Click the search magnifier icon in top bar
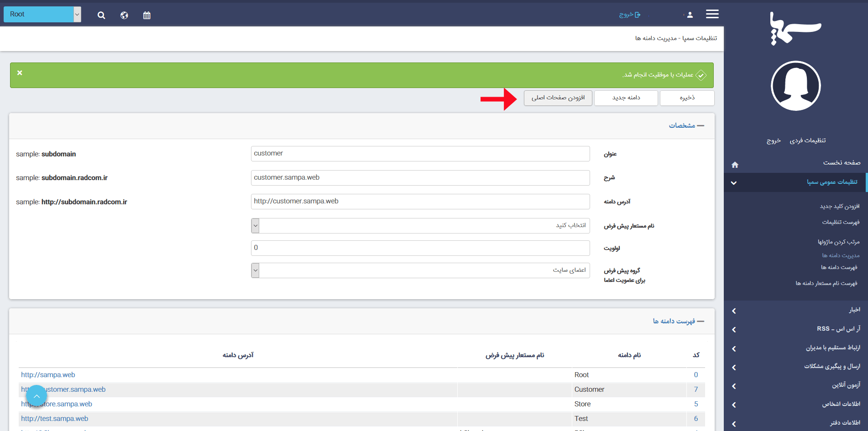 click(x=101, y=16)
